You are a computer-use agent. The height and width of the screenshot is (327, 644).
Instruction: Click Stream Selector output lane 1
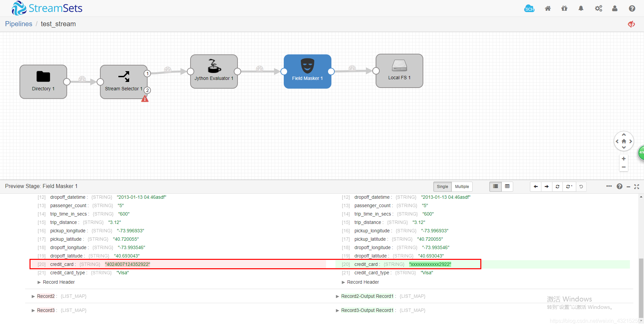(x=147, y=74)
